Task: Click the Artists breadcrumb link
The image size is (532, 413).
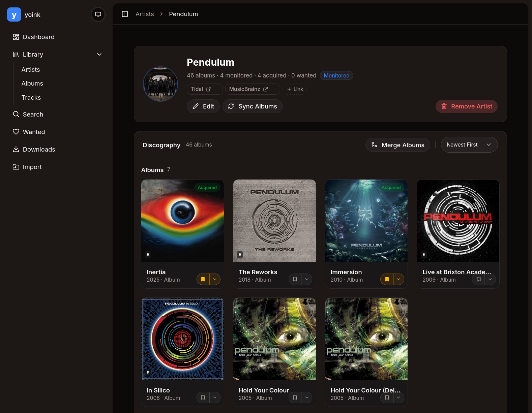Action: [x=145, y=14]
